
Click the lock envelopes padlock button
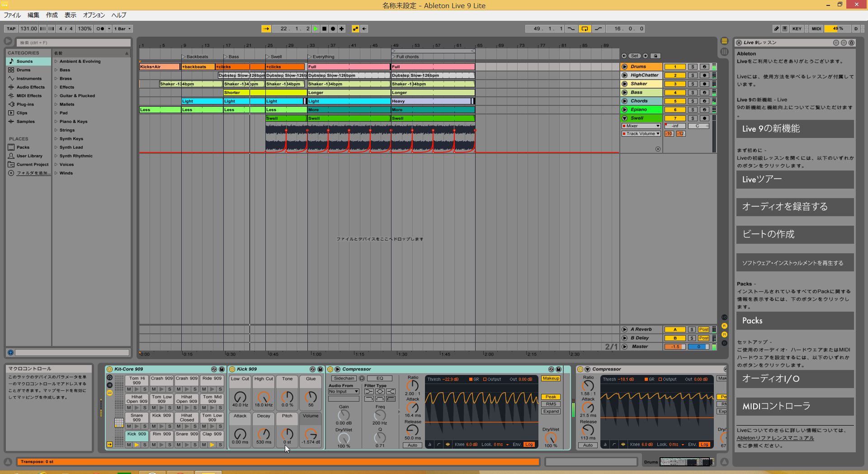[x=656, y=56]
